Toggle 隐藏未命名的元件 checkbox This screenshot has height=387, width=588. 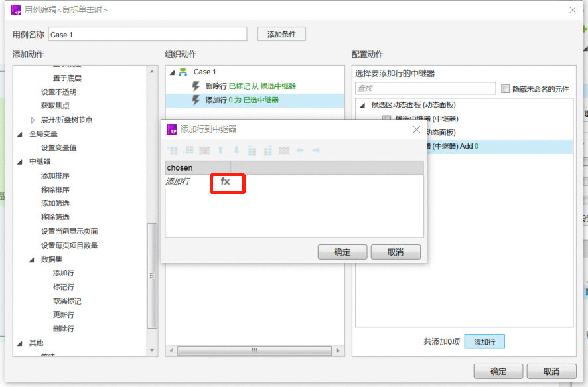pos(506,89)
